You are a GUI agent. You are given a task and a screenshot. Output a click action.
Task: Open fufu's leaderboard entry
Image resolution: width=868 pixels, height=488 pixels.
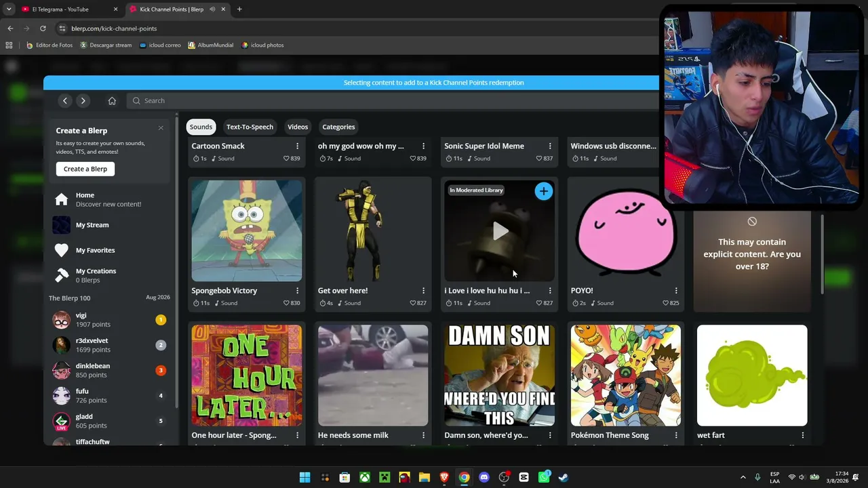[109, 396]
